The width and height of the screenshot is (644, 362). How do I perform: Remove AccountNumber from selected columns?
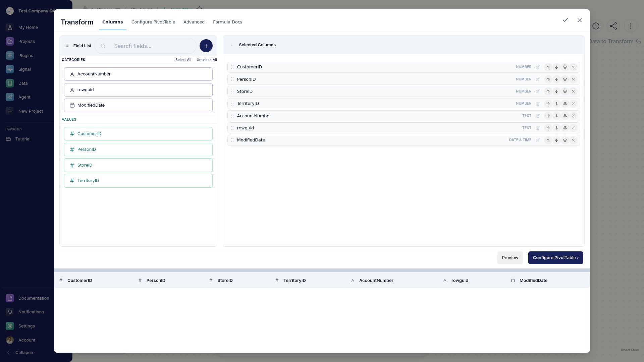coord(573,116)
